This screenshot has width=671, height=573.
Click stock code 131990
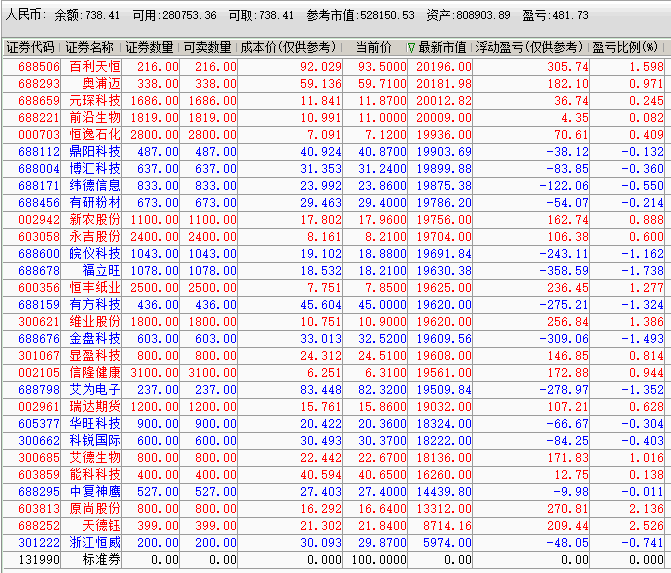[39, 560]
